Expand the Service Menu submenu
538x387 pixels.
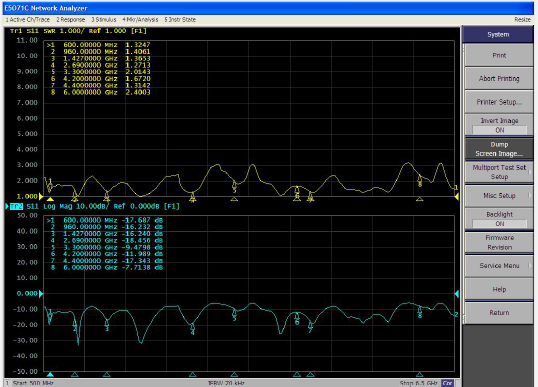coord(499,266)
